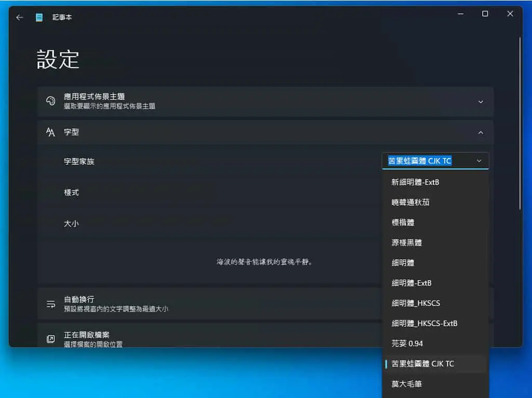Viewport: 532px width, 398px height.
Task: Maximize the Notepad window
Action: point(485,14)
